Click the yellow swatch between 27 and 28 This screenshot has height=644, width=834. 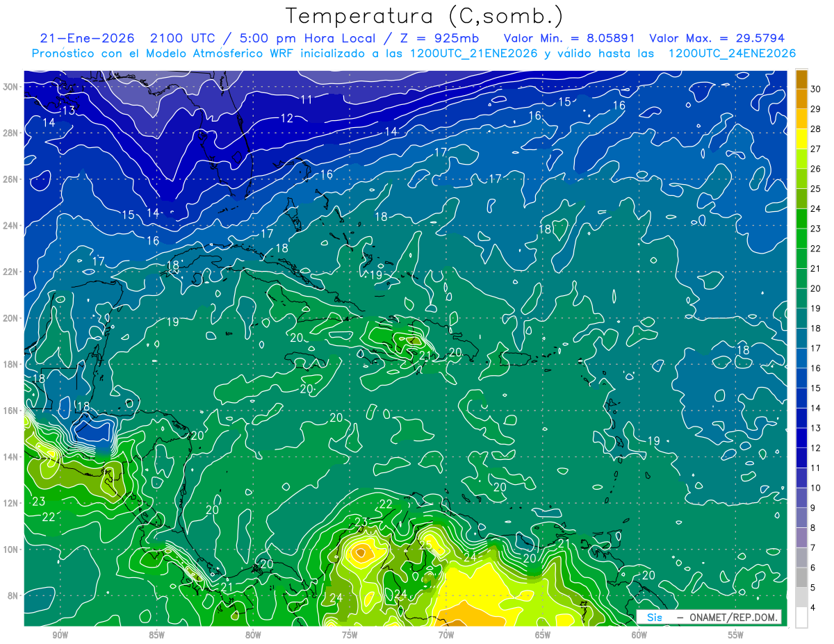(801, 138)
